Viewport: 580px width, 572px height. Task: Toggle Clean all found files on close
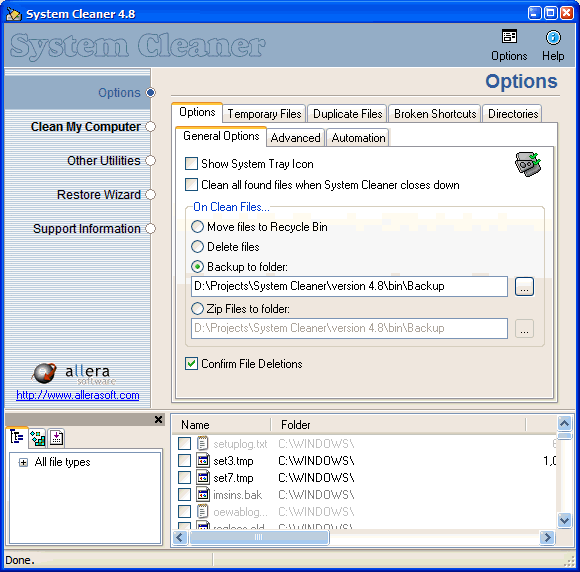pyautogui.click(x=191, y=184)
